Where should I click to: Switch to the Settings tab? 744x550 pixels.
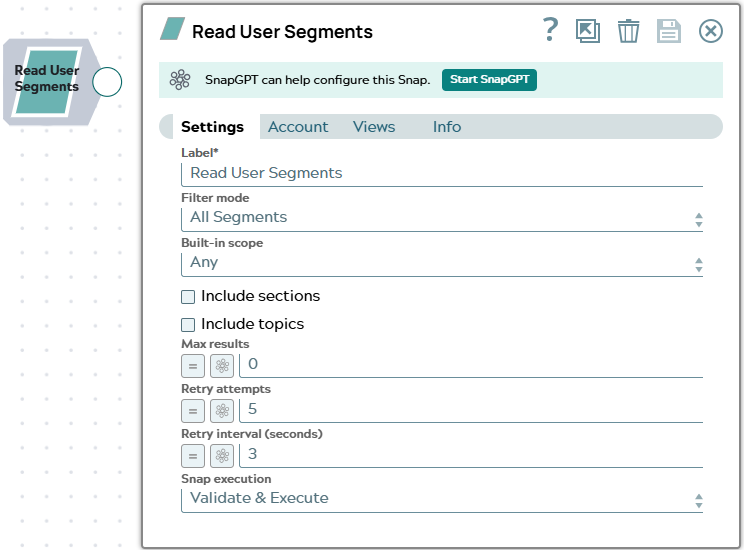(212, 127)
